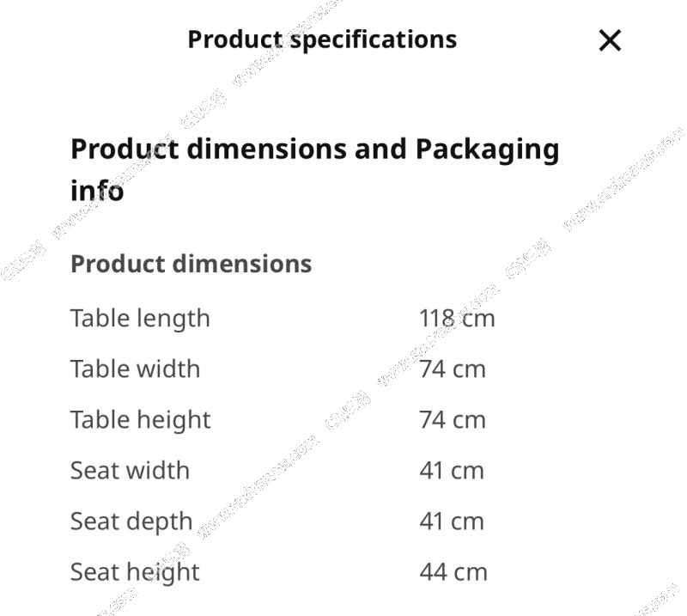Screen dimensions: 687x616
Task: Click the gray 'Product dimensions' subheading
Action: 191,264
